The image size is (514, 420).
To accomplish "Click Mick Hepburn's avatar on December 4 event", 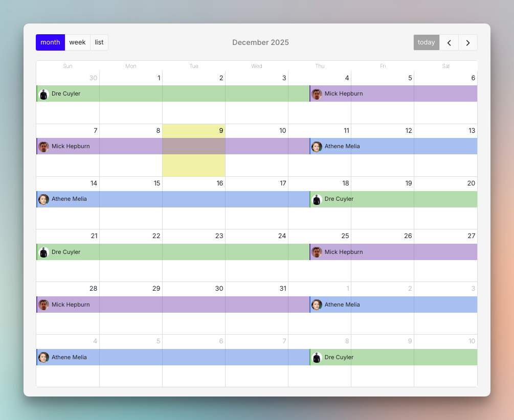I will coord(317,94).
